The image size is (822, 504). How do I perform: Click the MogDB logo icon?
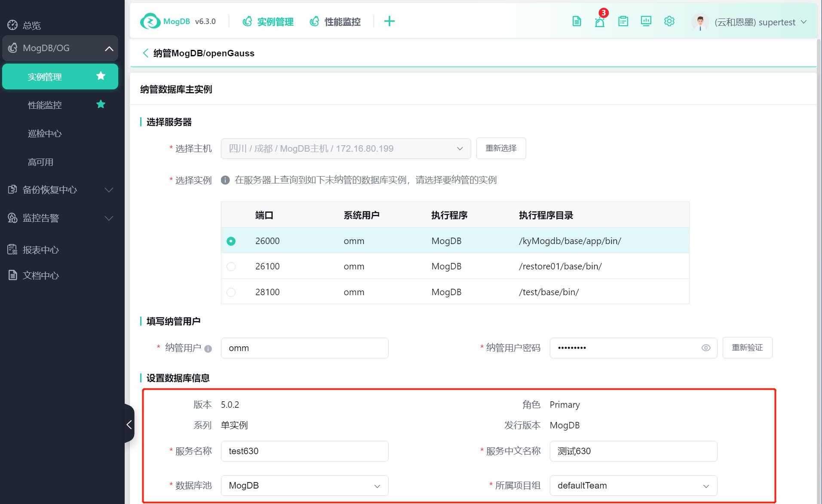(150, 21)
